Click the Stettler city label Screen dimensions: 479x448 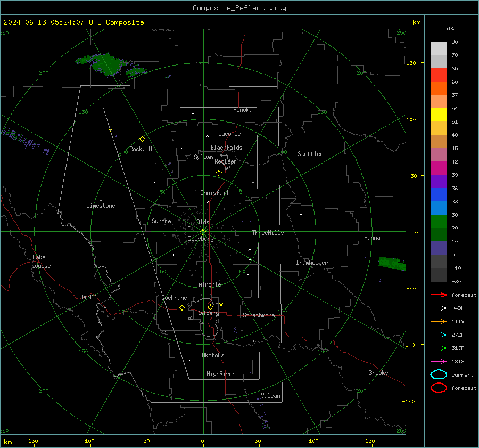click(x=310, y=154)
